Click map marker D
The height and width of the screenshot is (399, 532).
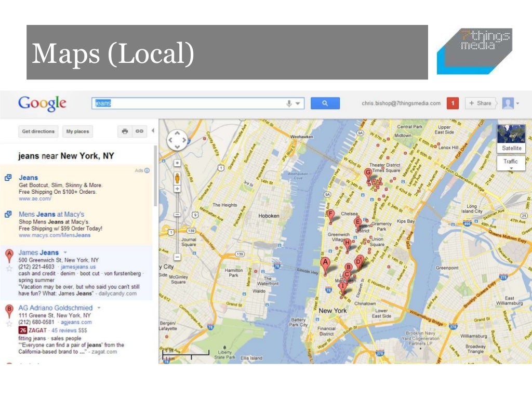(x=358, y=262)
